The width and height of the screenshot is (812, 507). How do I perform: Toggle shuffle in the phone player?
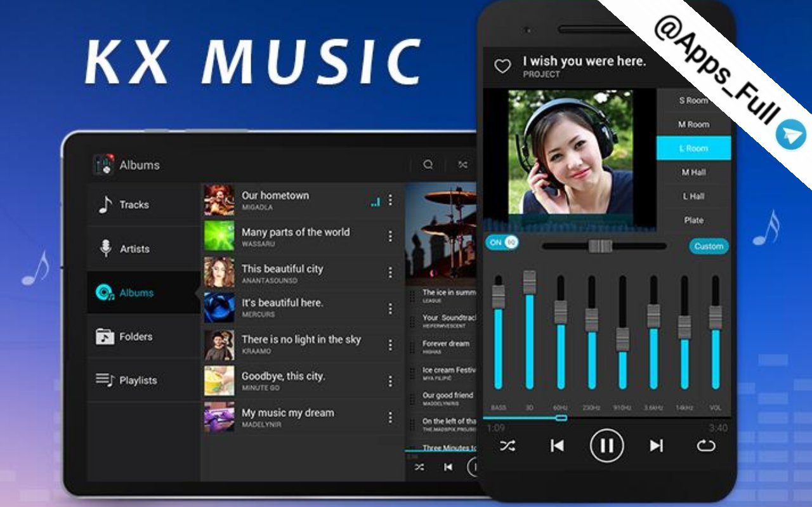point(507,446)
